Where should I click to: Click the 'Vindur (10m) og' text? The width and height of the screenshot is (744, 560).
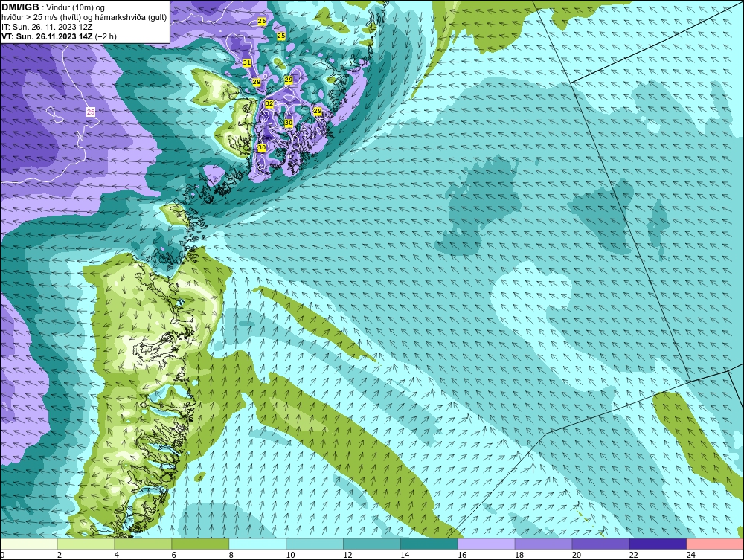coord(76,7)
